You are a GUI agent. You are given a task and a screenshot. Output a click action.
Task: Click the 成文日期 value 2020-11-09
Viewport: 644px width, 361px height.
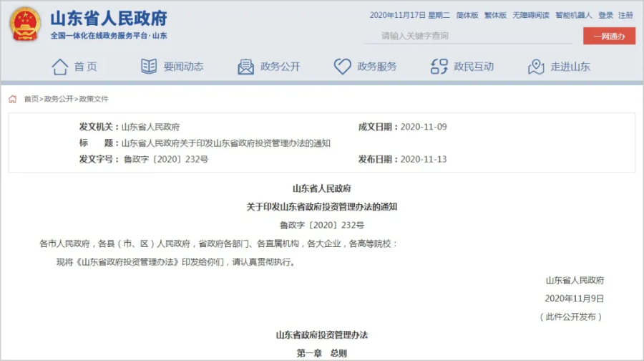pyautogui.click(x=424, y=127)
